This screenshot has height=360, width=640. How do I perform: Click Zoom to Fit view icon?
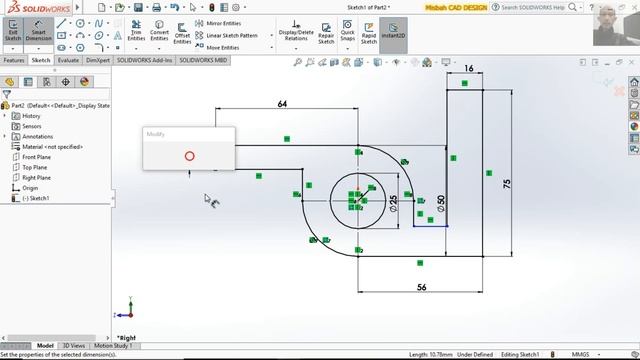point(298,62)
